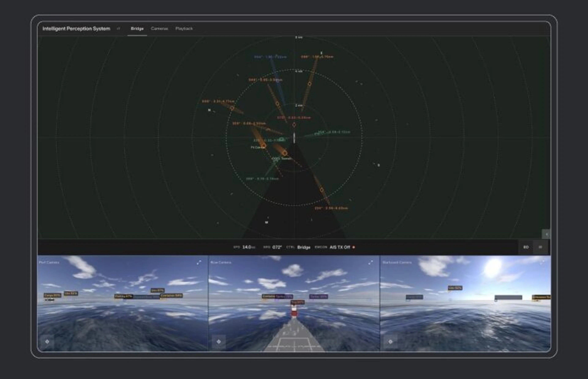Click the Starboard Camera title label
The width and height of the screenshot is (588, 379).
[x=397, y=262]
